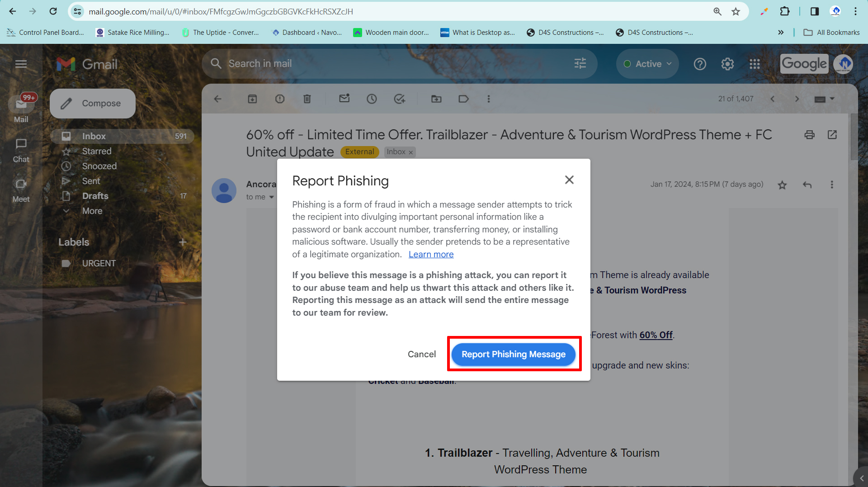Show search options slider icon
The width and height of the screenshot is (868, 487).
(x=580, y=64)
